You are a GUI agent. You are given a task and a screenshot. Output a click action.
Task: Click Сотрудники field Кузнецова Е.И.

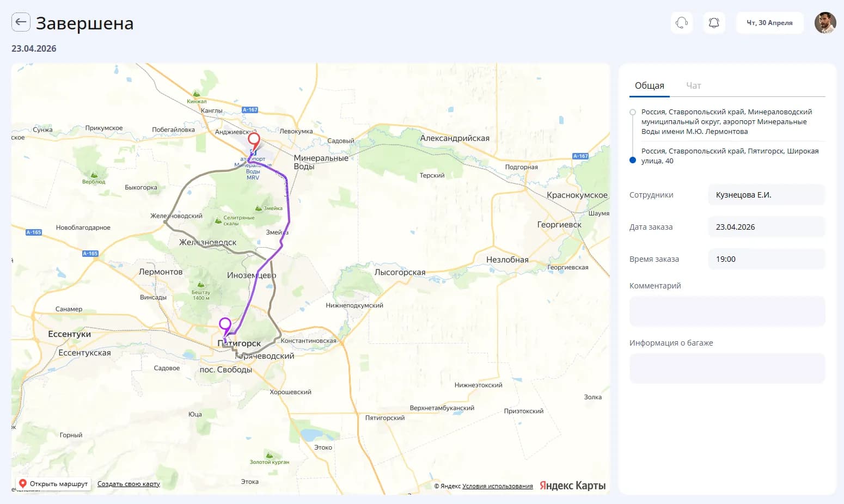pos(767,195)
